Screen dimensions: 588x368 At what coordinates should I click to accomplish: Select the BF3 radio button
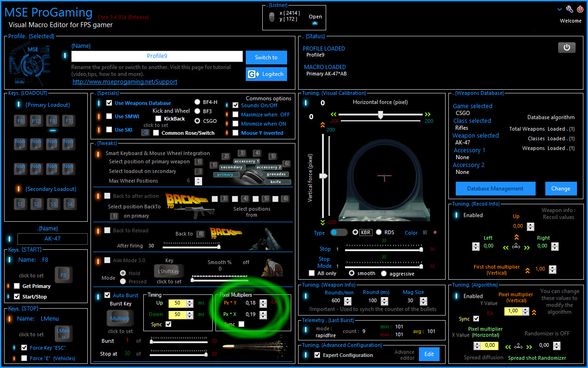click(198, 111)
